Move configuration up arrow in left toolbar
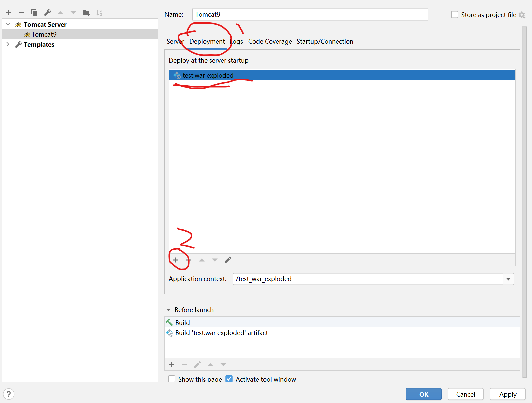532x403 pixels. [60, 13]
